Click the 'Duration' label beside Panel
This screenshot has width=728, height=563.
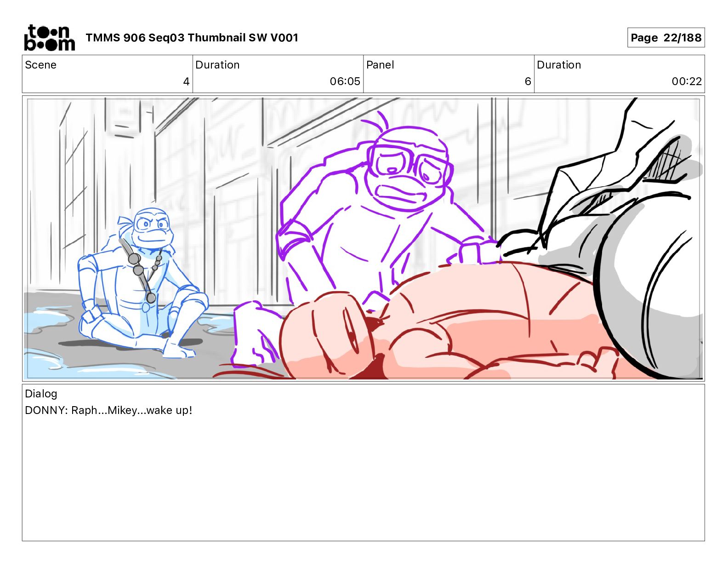pyautogui.click(x=559, y=65)
